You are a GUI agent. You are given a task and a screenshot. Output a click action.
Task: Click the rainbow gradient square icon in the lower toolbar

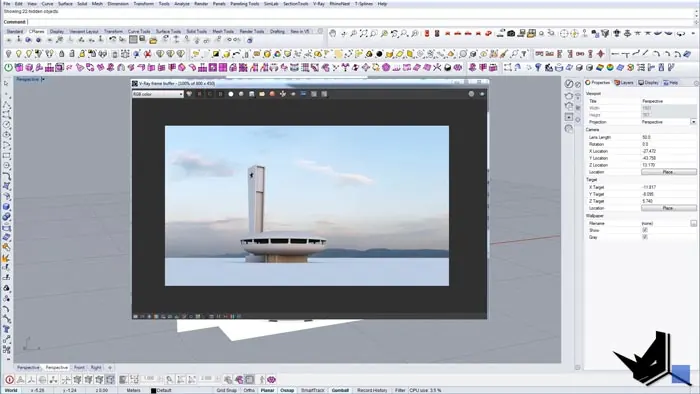click(600, 68)
